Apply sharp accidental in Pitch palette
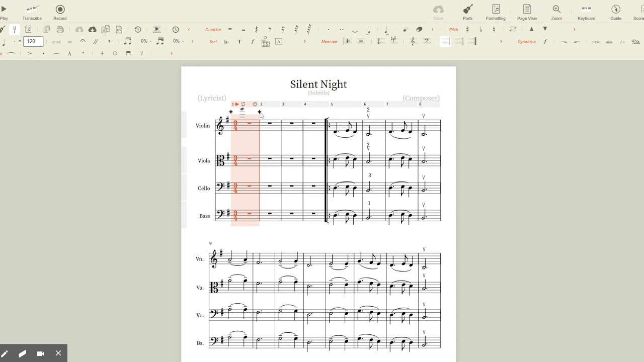The image size is (644, 362). coord(467,30)
